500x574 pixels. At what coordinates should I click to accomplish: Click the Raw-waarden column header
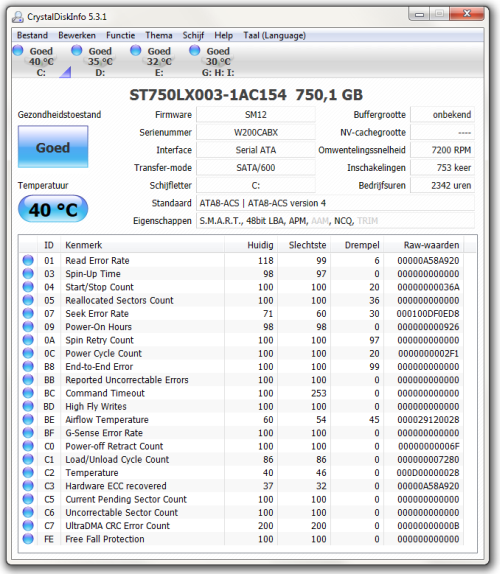click(x=424, y=245)
